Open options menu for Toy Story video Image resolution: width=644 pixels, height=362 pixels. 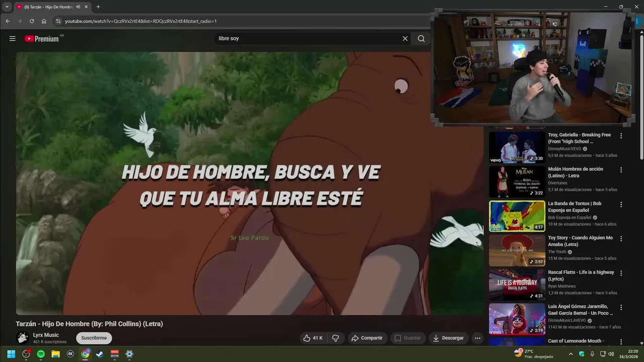point(621,239)
